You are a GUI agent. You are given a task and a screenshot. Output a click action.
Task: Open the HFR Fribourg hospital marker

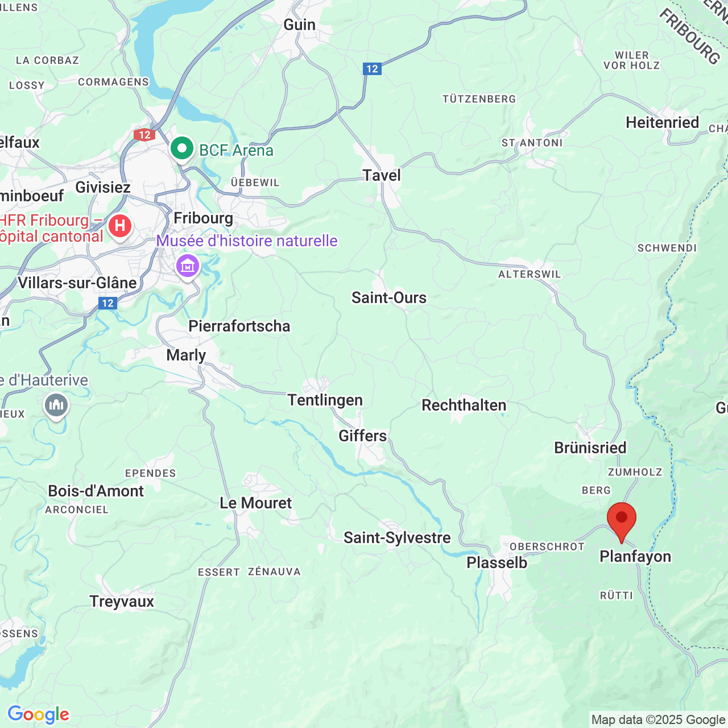click(119, 227)
